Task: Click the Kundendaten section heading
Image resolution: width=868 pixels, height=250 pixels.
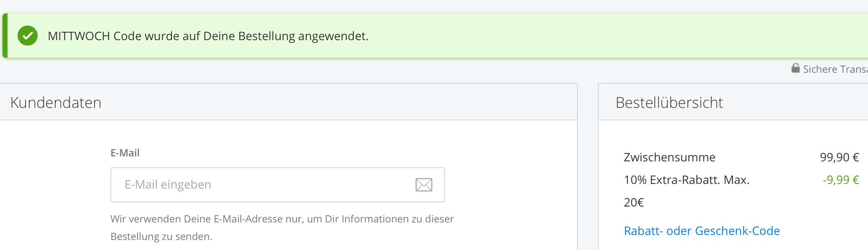Action: coord(56,103)
